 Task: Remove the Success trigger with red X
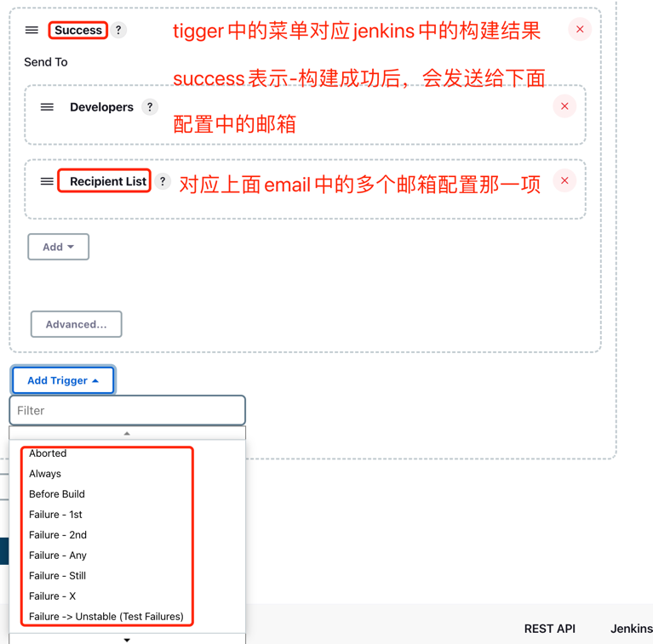(580, 30)
